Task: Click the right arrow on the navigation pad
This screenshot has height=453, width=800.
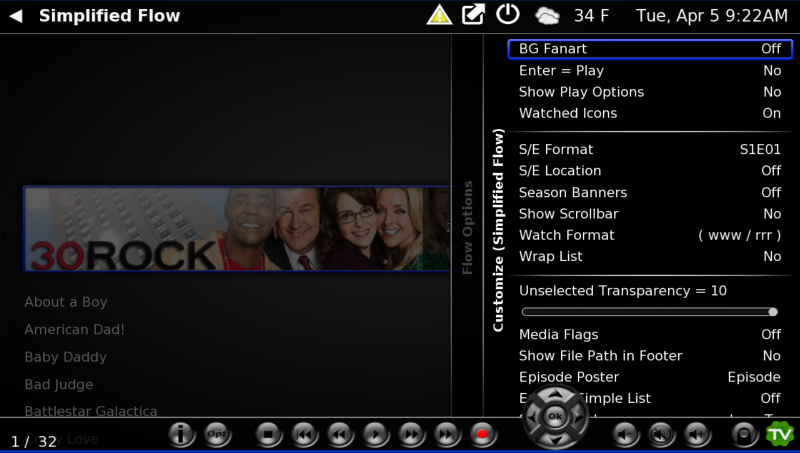Action: 579,417
